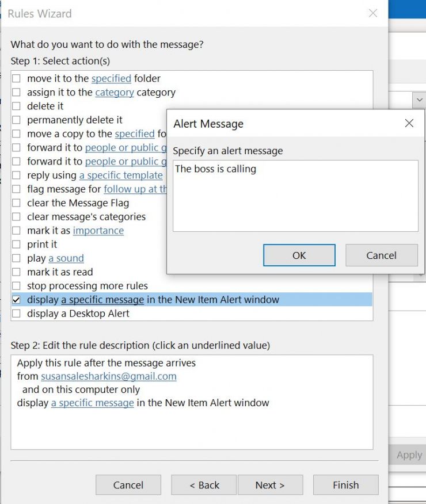
Task: Click in the alert message text box
Action: point(295,196)
